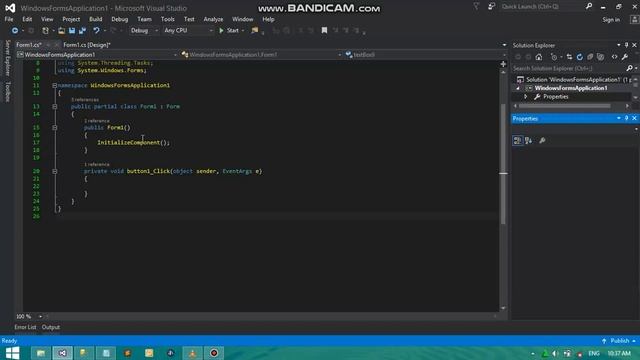The height and width of the screenshot is (360, 640).
Task: Click the notifications flag icon in title bar
Action: pos(476,7)
